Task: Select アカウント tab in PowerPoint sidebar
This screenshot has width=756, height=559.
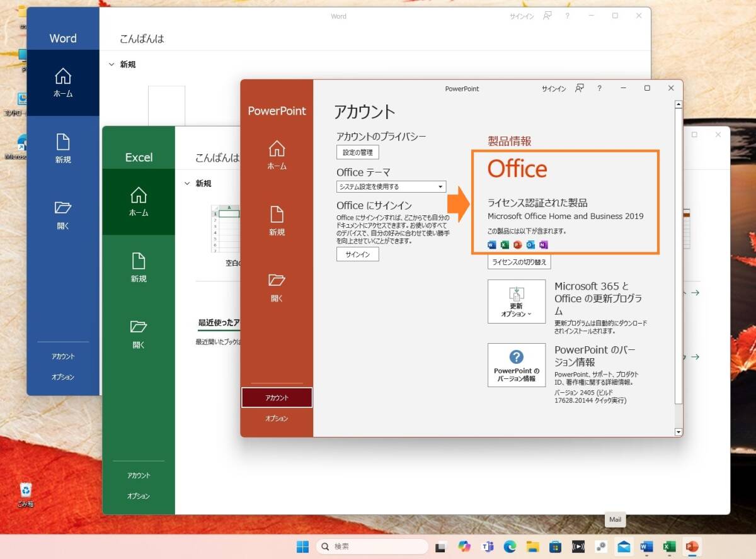Action: (277, 398)
